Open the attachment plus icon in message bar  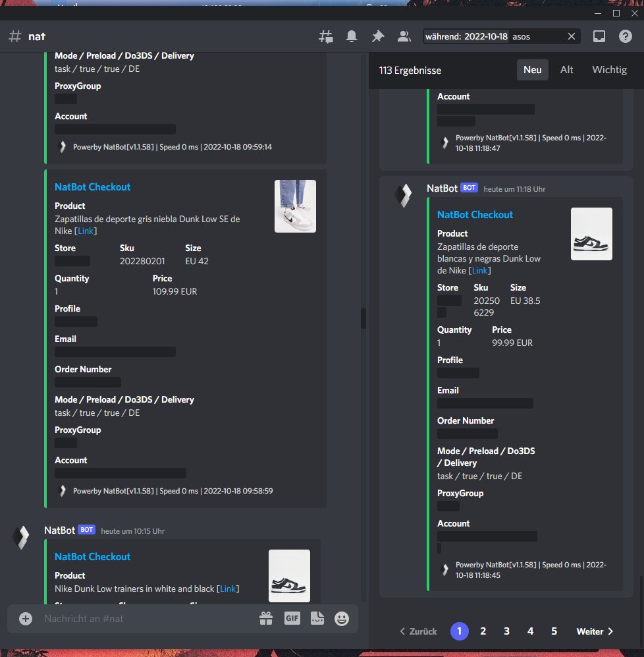click(26, 619)
